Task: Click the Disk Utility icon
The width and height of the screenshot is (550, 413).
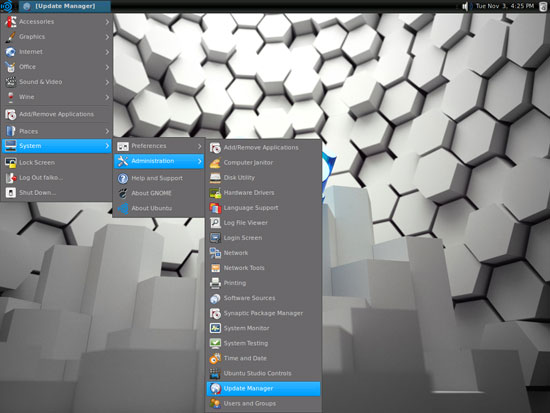Action: coord(215,178)
